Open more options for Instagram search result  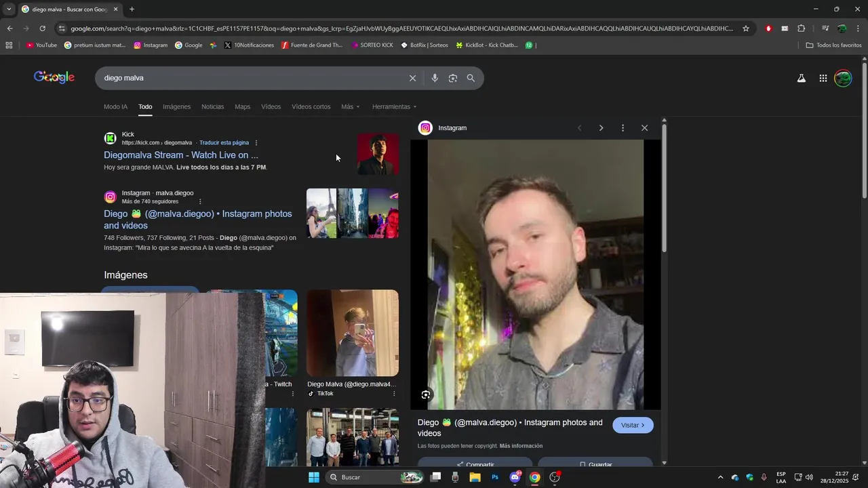[200, 201]
